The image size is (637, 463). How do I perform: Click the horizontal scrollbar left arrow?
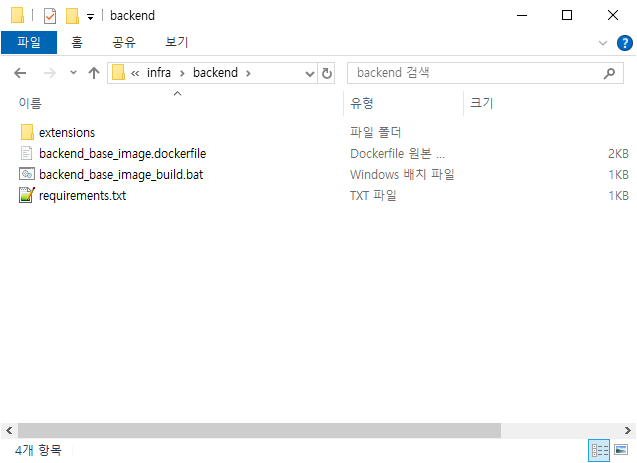click(9, 431)
